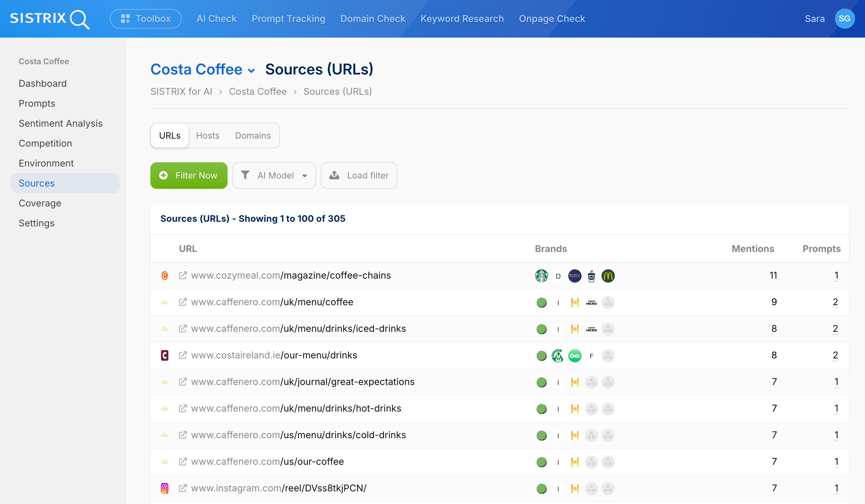865x504 pixels.
Task: Open external link icon for costaireland our-menu/drinks
Action: click(x=183, y=355)
